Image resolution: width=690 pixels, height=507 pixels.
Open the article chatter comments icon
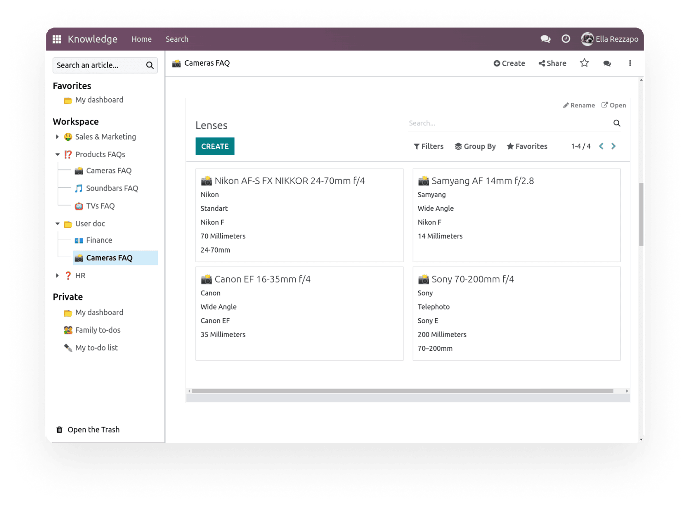coord(607,63)
